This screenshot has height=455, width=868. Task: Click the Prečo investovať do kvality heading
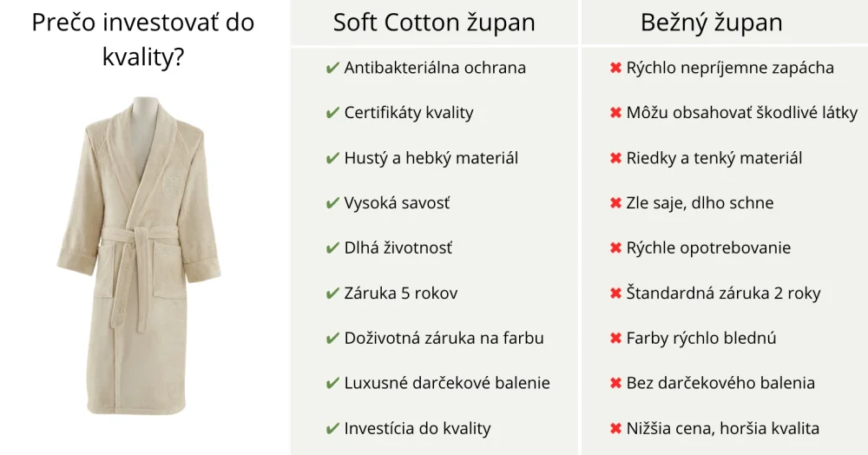(x=143, y=39)
